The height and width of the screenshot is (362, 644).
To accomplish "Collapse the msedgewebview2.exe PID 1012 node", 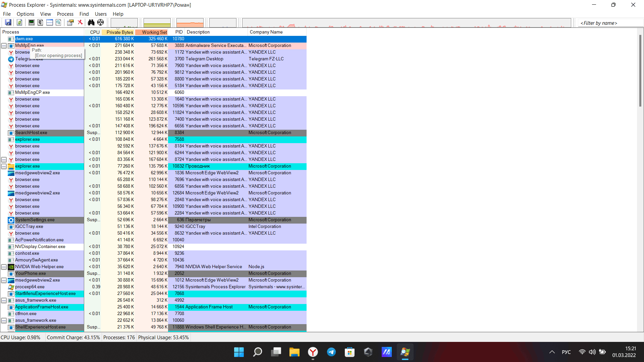I will point(4,280).
